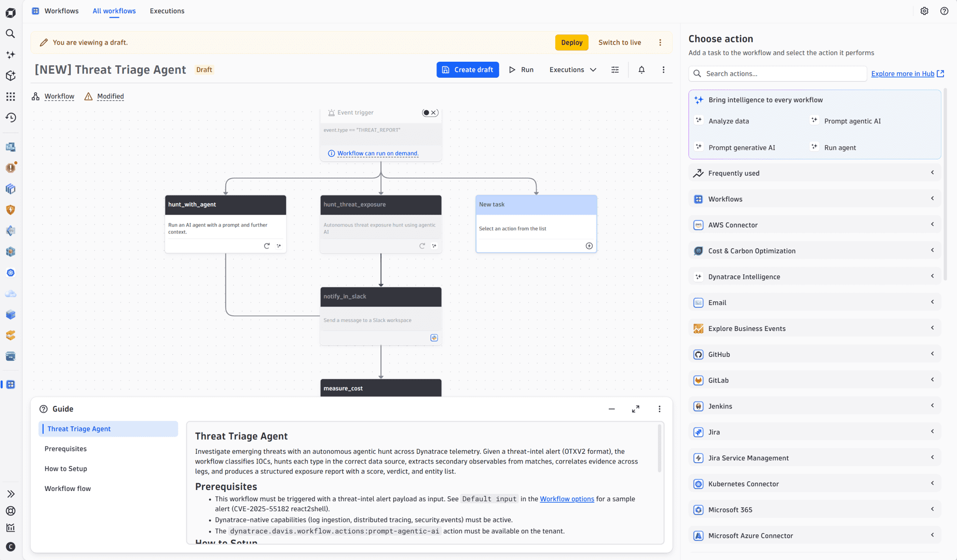This screenshot has height=560, width=957.
Task: Click the notification bell icon
Action: (x=641, y=69)
